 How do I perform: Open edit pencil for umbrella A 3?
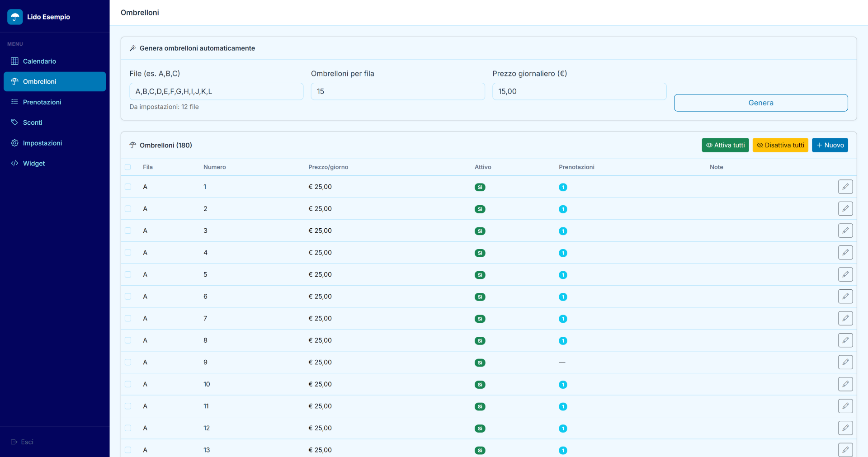(x=845, y=231)
